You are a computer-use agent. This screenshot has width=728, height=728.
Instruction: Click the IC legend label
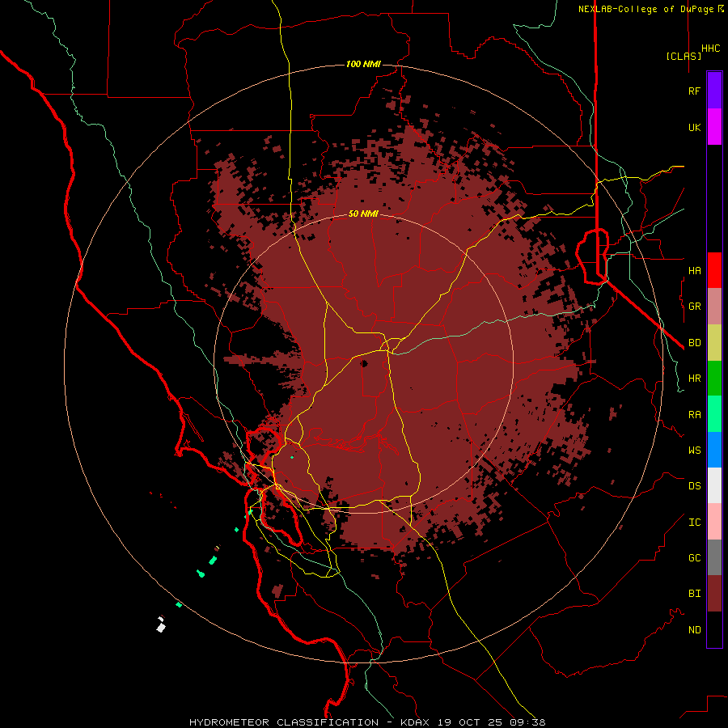point(694,523)
